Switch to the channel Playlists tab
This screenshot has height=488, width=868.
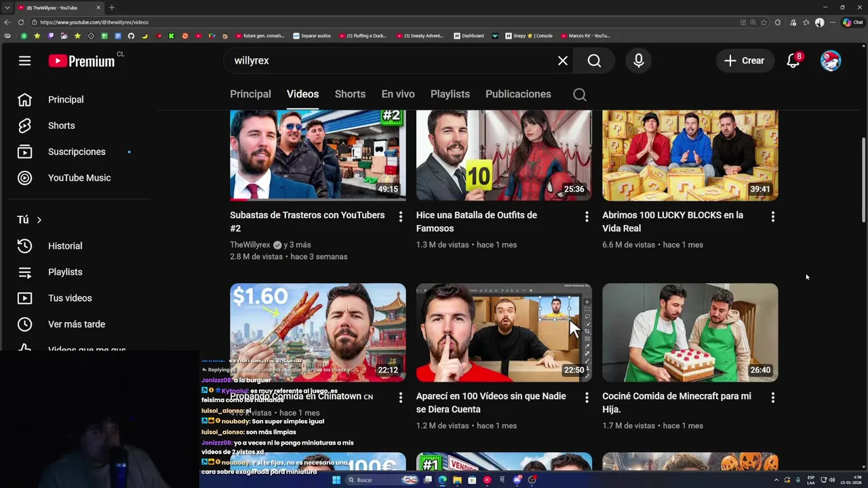(450, 94)
